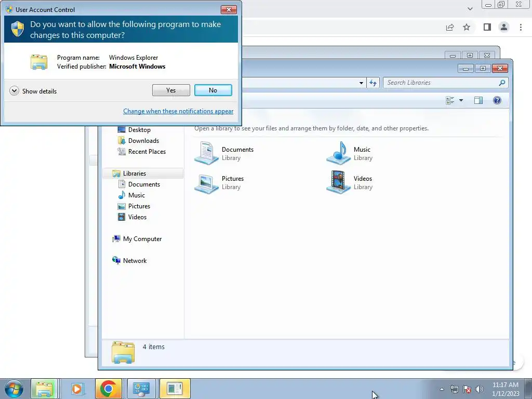Open Windows Explorer taskbar icon
Image resolution: width=532 pixels, height=399 pixels.
tap(44, 389)
